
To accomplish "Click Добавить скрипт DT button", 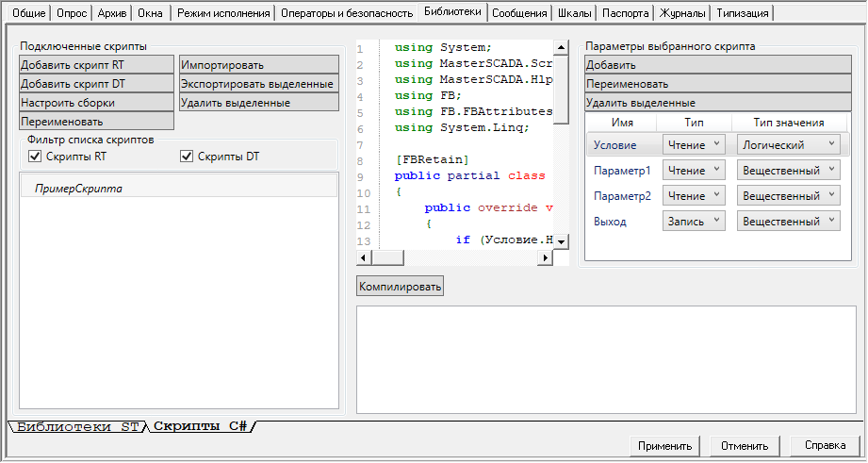I will tap(96, 84).
